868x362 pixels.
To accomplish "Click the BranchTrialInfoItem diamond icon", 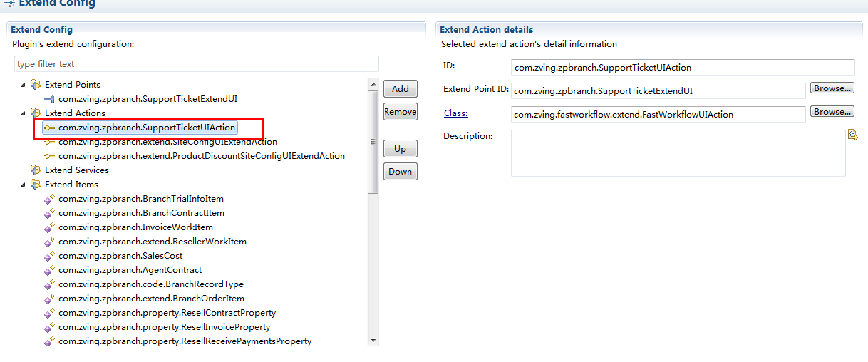I will [x=49, y=199].
